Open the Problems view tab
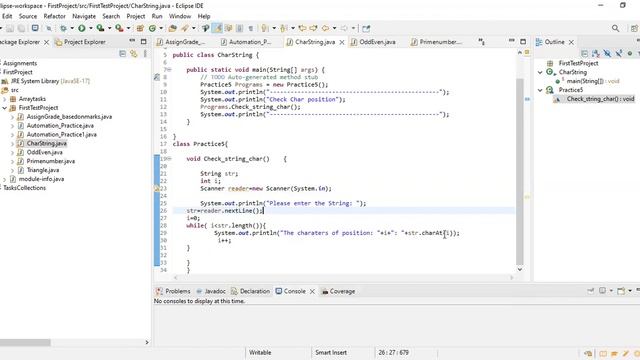The width and height of the screenshot is (640, 360). click(x=173, y=291)
